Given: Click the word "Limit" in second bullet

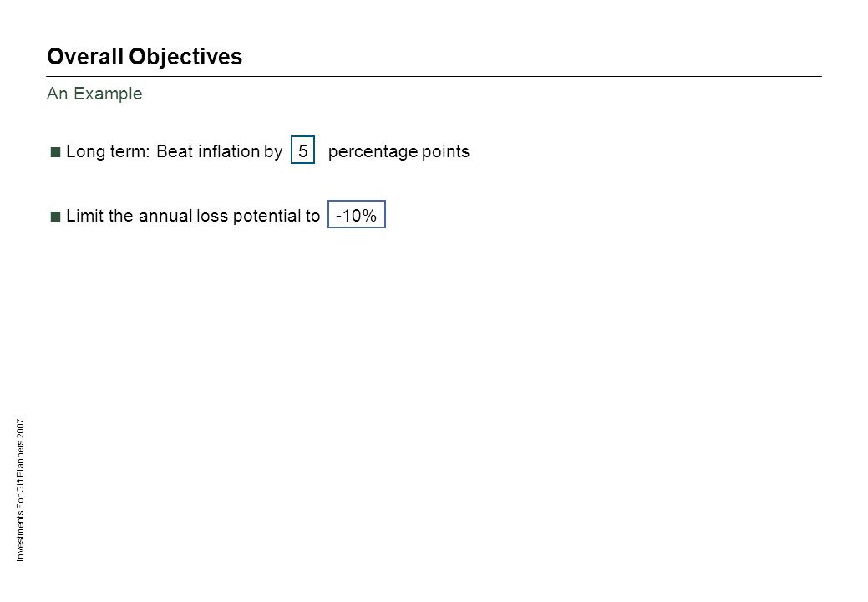Looking at the screenshot, I should [x=84, y=216].
